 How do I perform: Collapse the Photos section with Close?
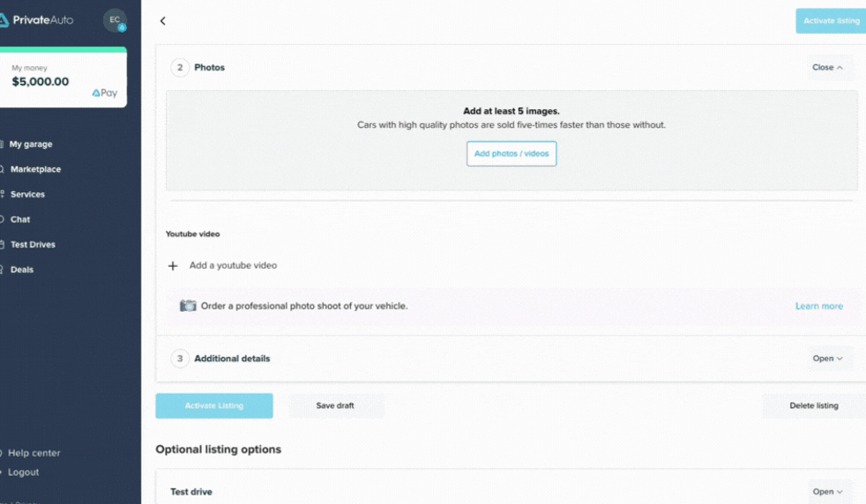click(827, 67)
